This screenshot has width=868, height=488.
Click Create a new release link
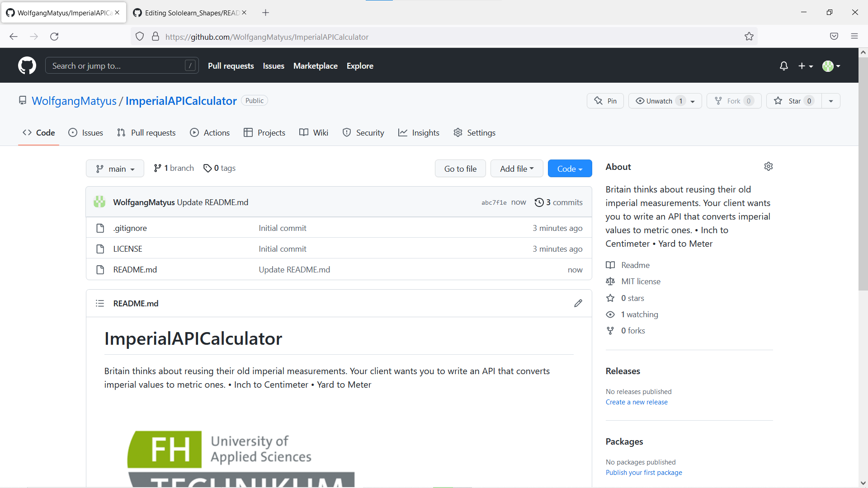click(636, 402)
